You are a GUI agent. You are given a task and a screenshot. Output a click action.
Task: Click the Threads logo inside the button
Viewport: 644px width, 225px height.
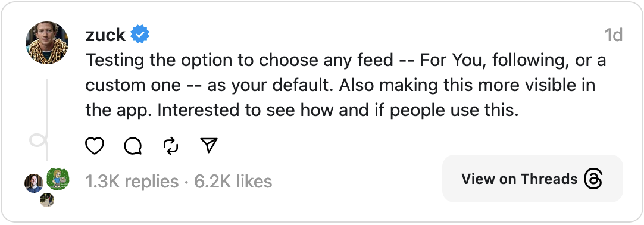(x=593, y=179)
